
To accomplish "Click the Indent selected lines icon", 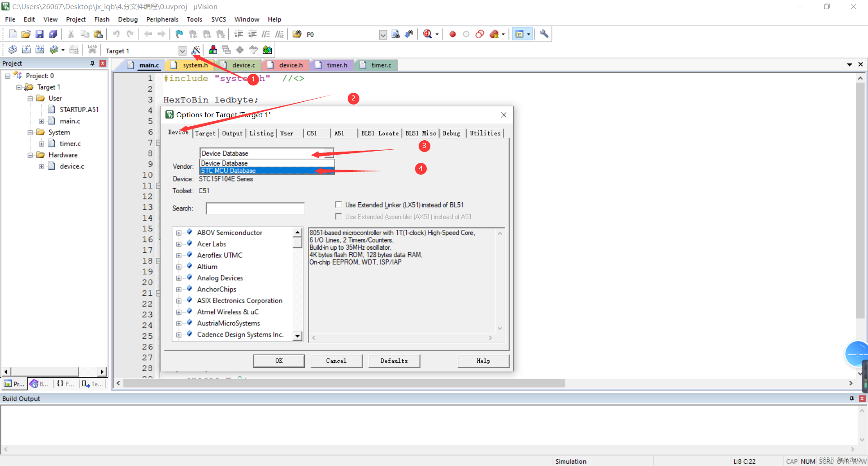I will (x=239, y=34).
